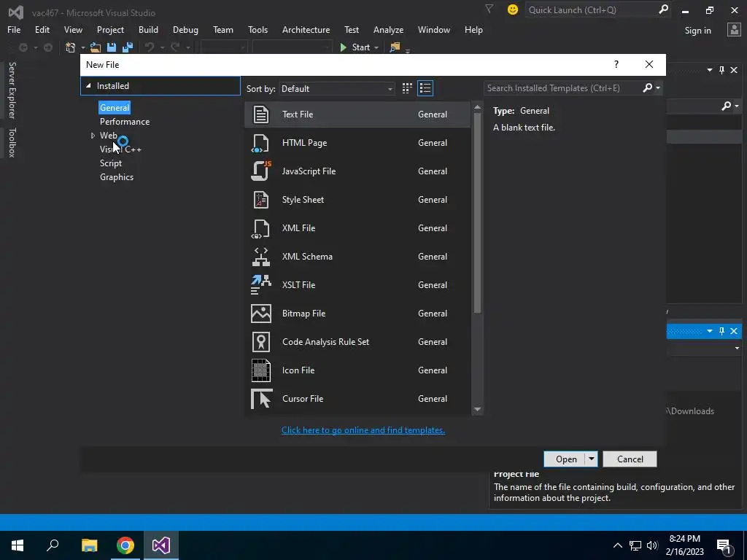Open the Start button dropdown arrow

click(x=376, y=47)
